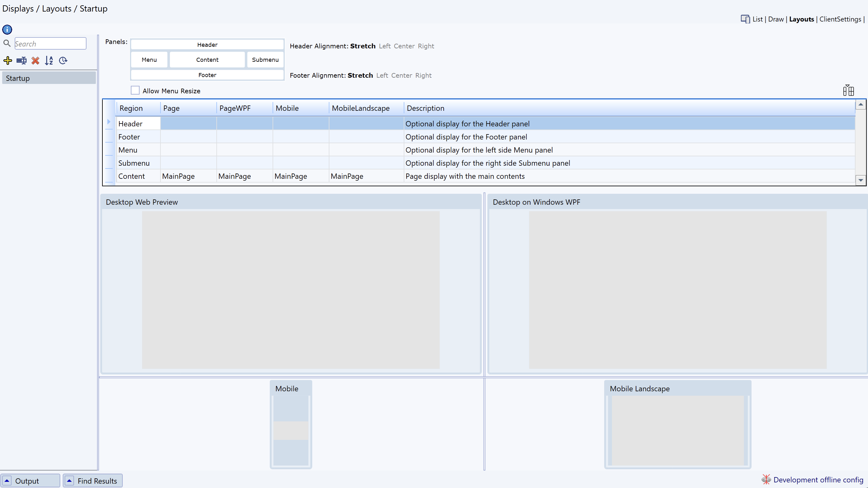The height and width of the screenshot is (488, 868).
Task: Set Footer Alignment to Right
Action: (x=423, y=76)
